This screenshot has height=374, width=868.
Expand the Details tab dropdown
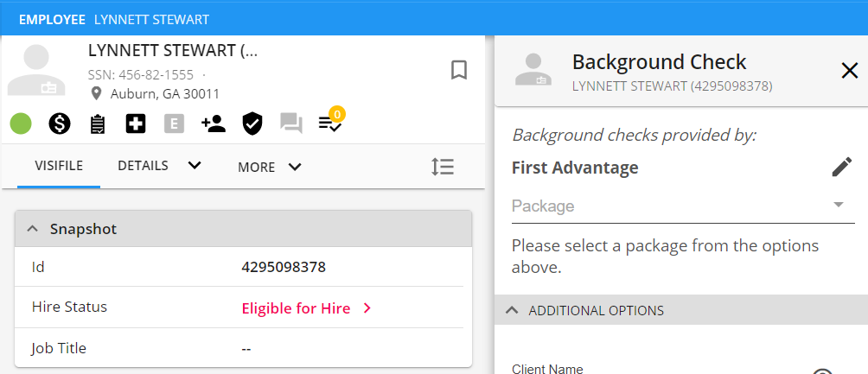[195, 166]
